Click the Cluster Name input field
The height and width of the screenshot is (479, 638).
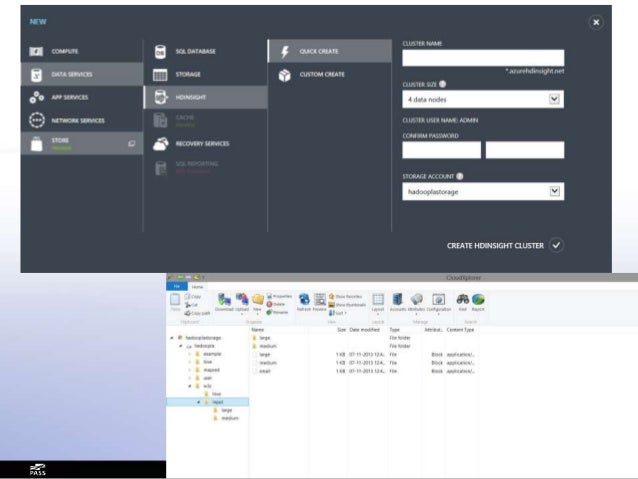[483, 58]
